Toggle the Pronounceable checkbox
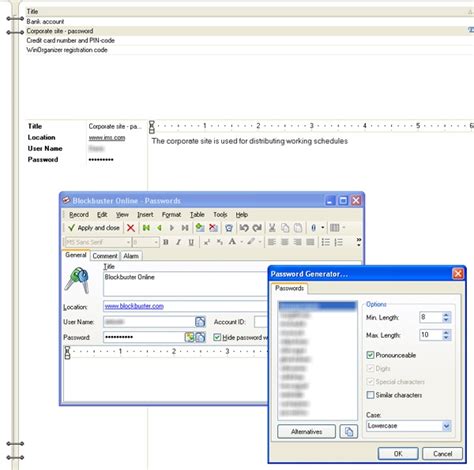Viewport: 474px width, 470px height. coord(370,355)
